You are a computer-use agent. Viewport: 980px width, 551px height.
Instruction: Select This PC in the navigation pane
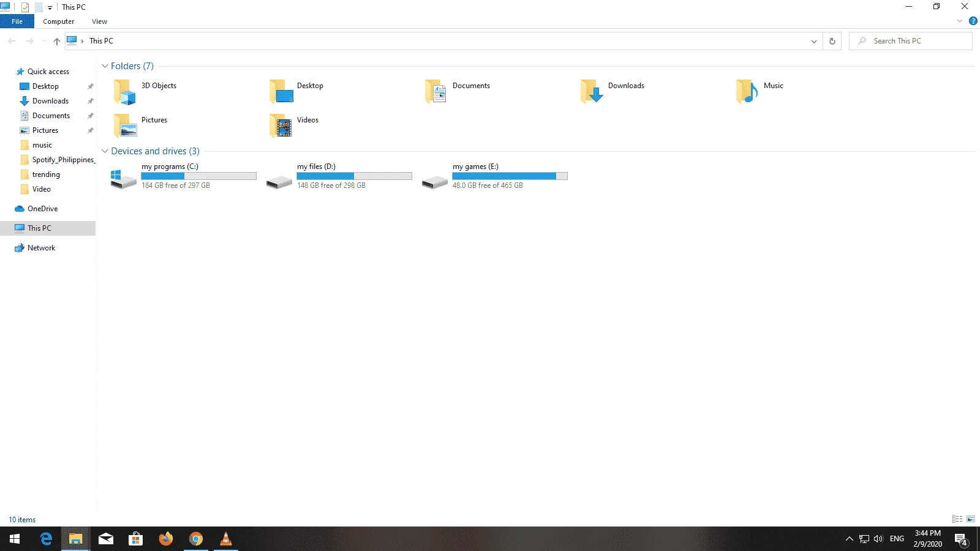pyautogui.click(x=39, y=228)
